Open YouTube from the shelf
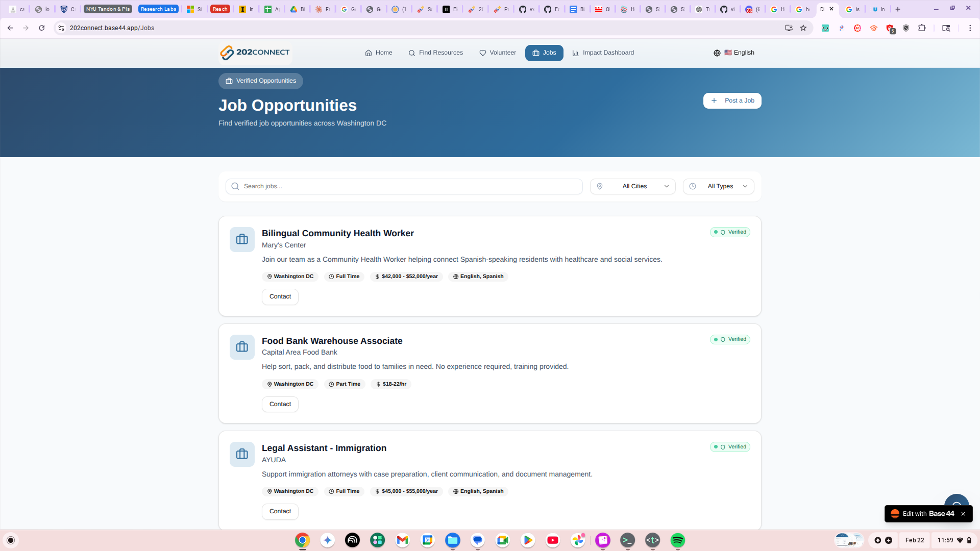The height and width of the screenshot is (551, 980). coord(552,540)
